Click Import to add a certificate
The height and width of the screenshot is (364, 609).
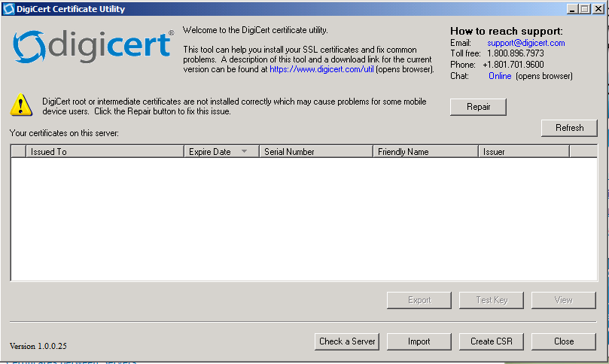click(419, 341)
